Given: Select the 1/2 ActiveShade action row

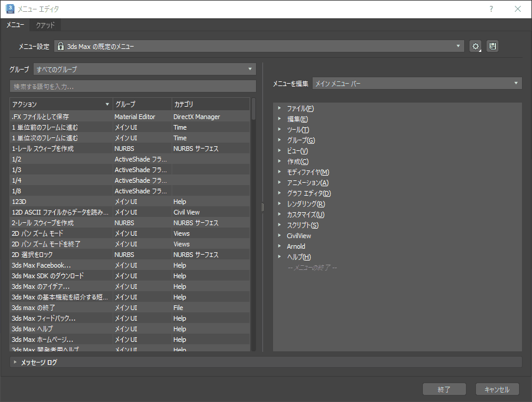Looking at the screenshot, I should [x=130, y=159].
